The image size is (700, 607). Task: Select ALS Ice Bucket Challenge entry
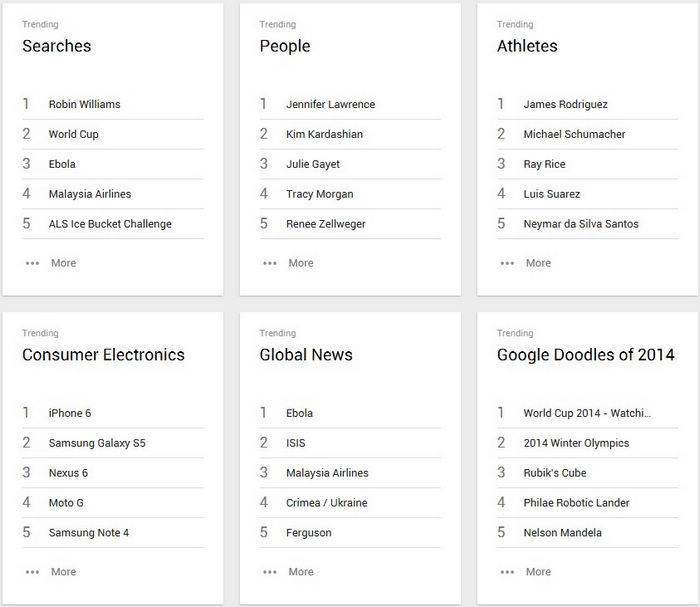(110, 224)
